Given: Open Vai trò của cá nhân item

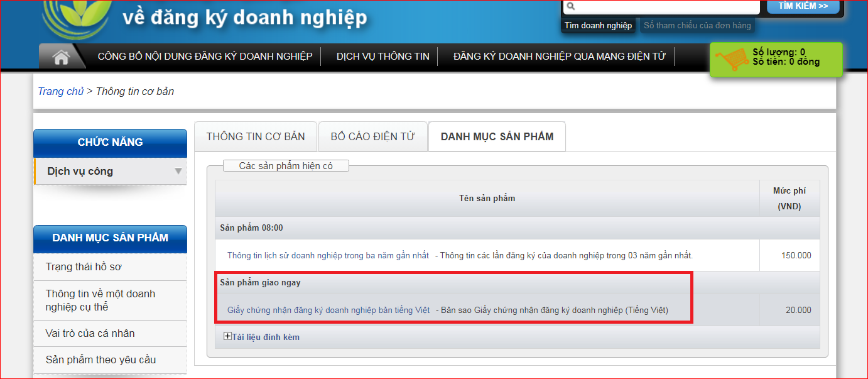Looking at the screenshot, I should point(110,333).
